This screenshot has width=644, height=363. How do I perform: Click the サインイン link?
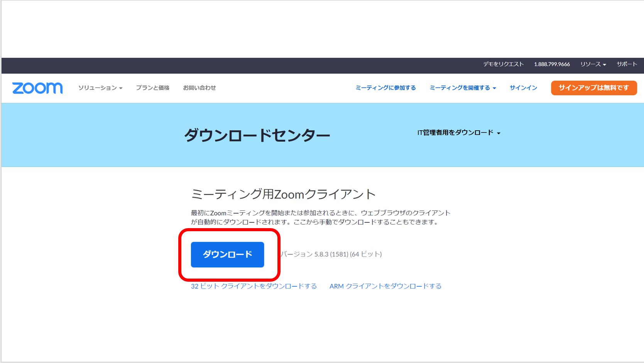(523, 88)
